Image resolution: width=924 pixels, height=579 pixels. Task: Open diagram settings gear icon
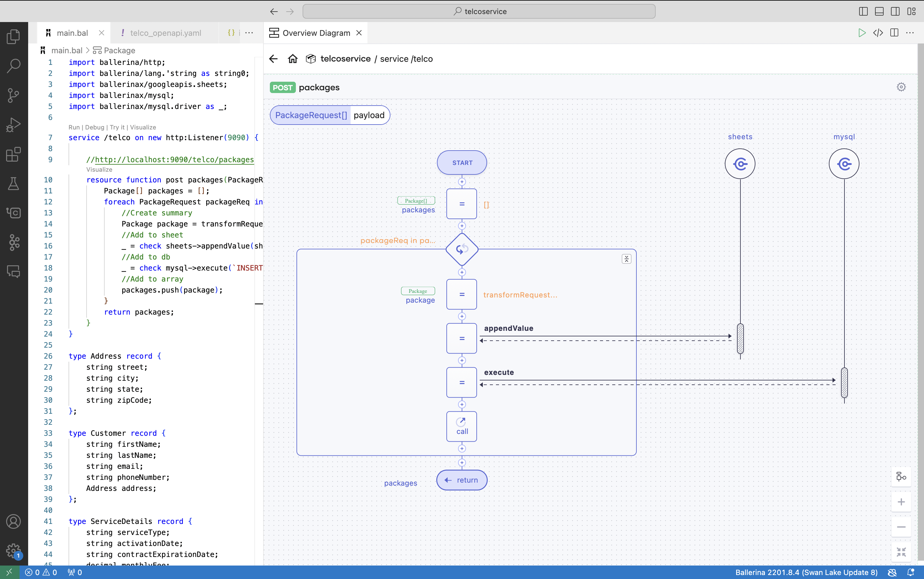point(901,87)
